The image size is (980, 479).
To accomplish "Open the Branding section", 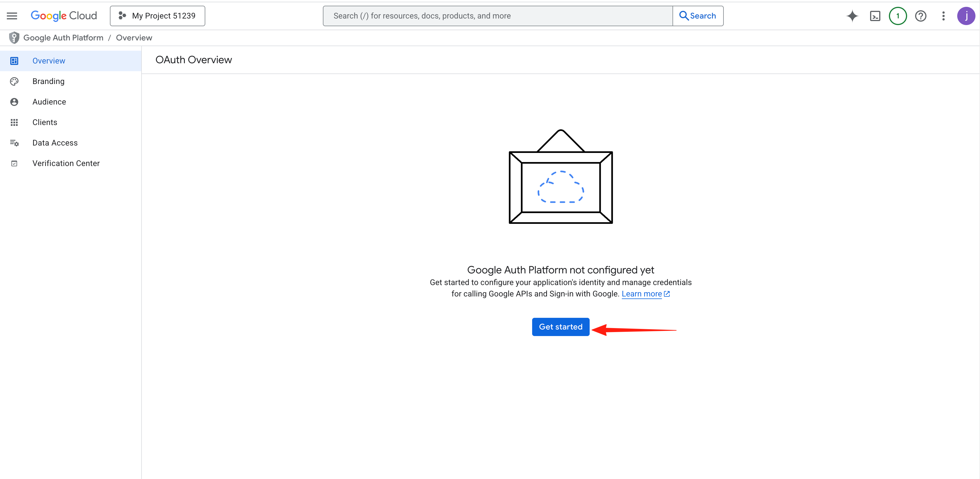I will click(71, 81).
